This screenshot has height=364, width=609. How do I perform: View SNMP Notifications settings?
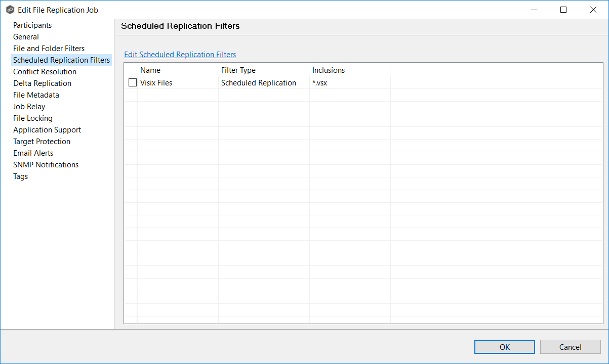46,164
